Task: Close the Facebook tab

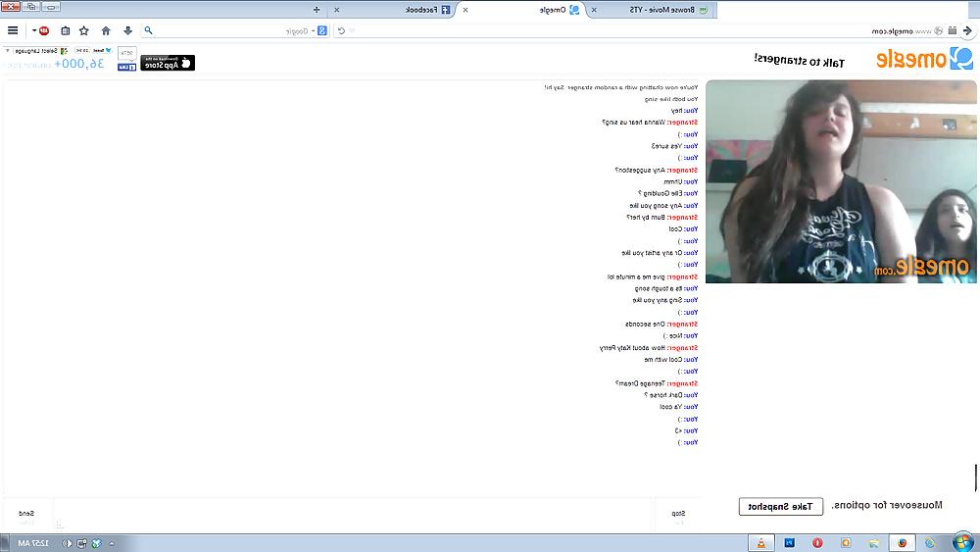Action: 337,10
